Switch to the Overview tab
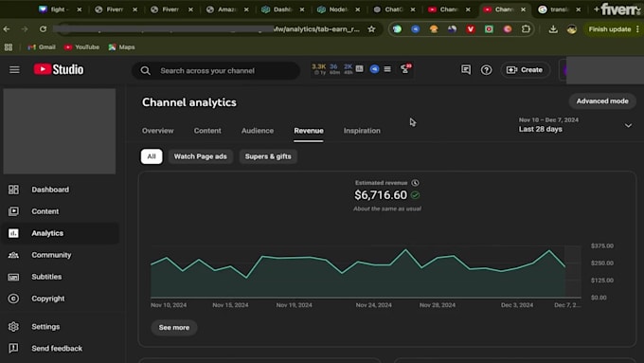This screenshot has width=644, height=363. pos(158,131)
